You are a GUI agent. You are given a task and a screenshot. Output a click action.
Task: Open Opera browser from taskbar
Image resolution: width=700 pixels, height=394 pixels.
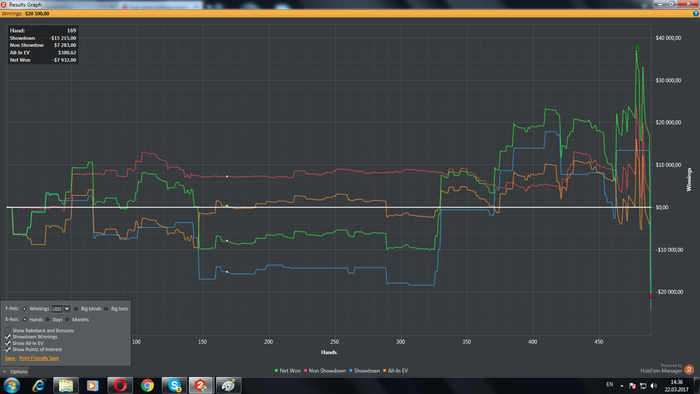(120, 386)
